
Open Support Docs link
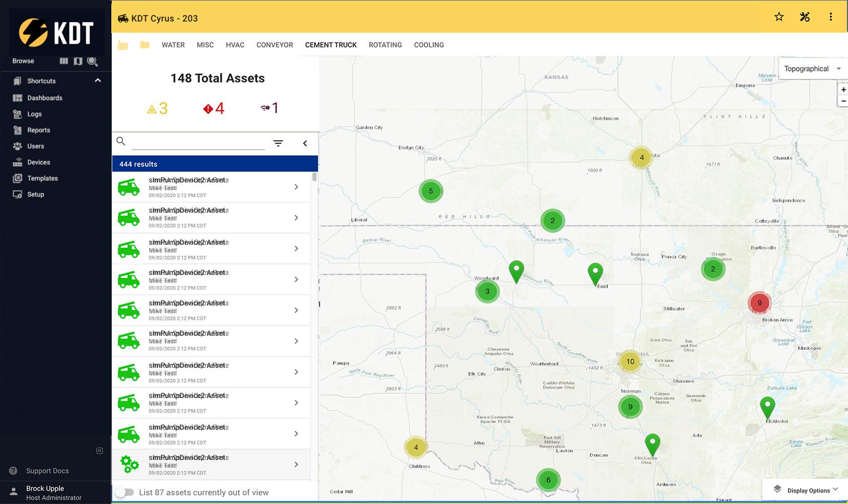47,471
